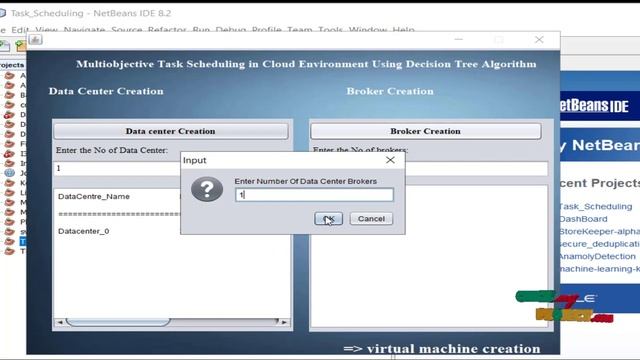Screen dimensions: 640x360
Task: Click the Broker Creation button
Action: [425, 131]
